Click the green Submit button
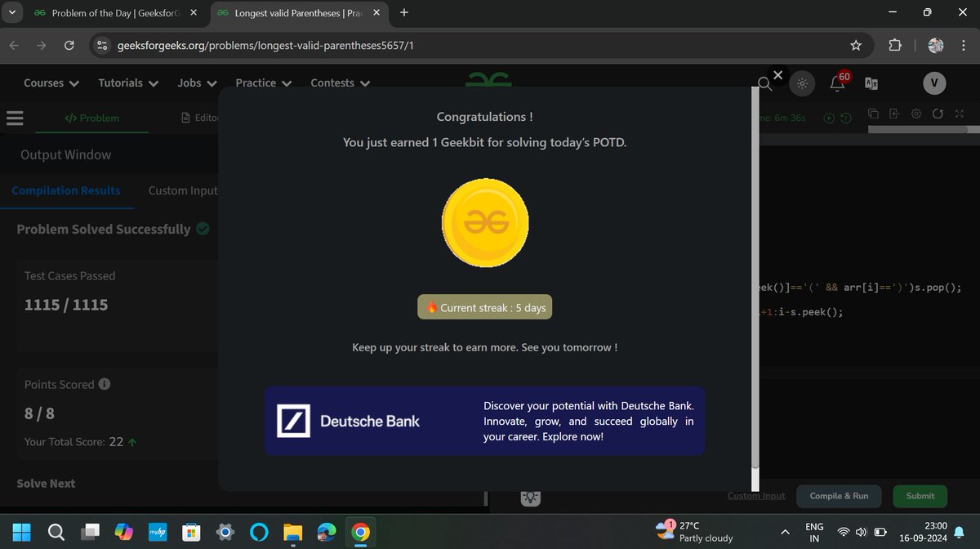The width and height of the screenshot is (980, 549). click(x=920, y=496)
